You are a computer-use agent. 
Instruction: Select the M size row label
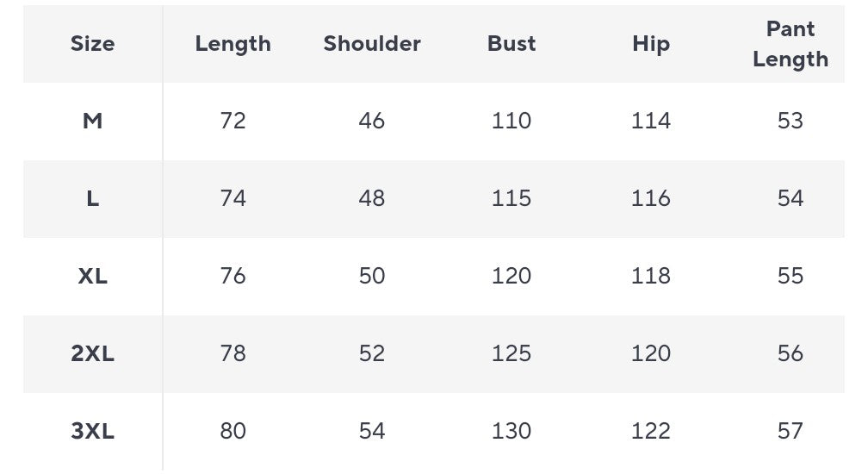coord(92,121)
